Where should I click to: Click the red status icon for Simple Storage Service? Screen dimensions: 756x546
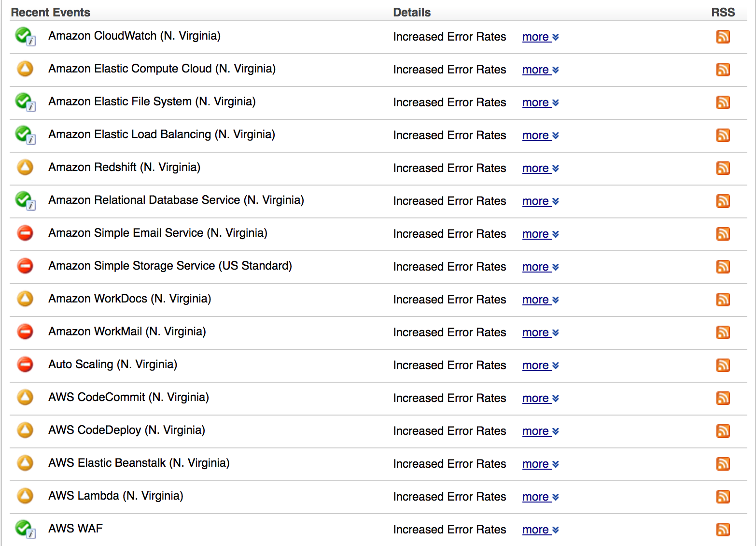(x=25, y=266)
